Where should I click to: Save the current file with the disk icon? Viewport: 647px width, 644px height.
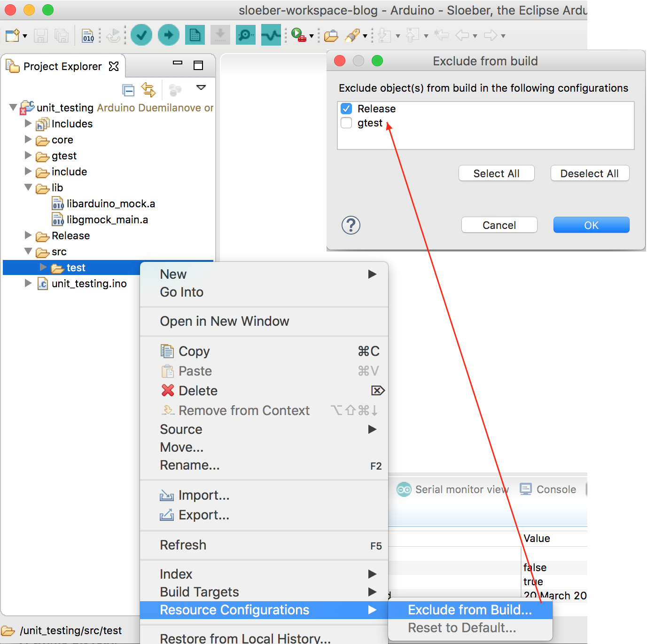[x=41, y=35]
